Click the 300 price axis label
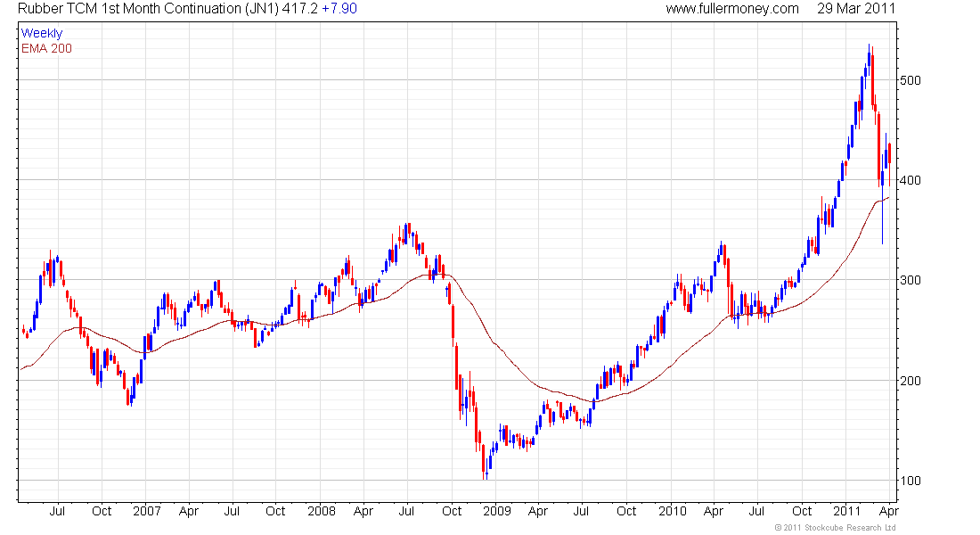 [x=910, y=280]
